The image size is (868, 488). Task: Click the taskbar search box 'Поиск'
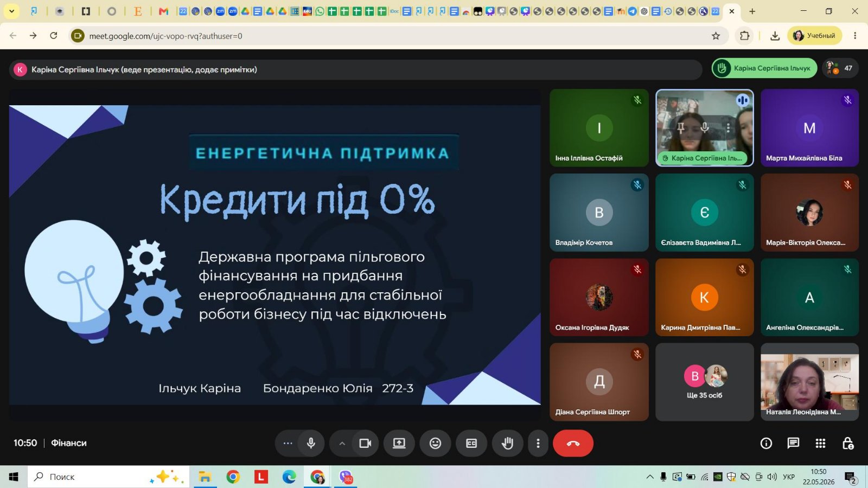pyautogui.click(x=108, y=477)
